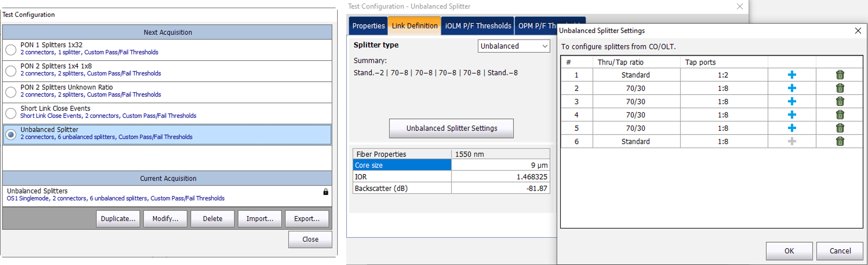This screenshot has height=265, width=868.
Task: Click the Thru/Tap ratio column header
Action: pos(636,62)
